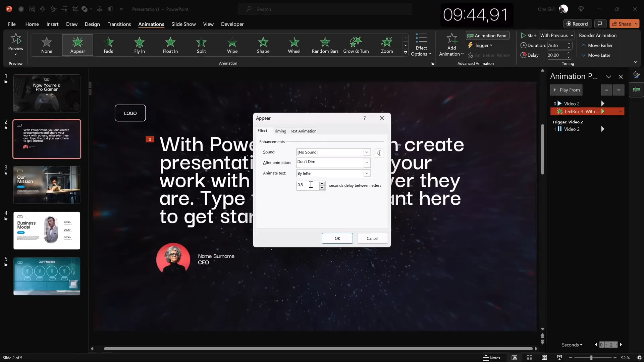Apply the Grow & Turn animation

click(356, 45)
